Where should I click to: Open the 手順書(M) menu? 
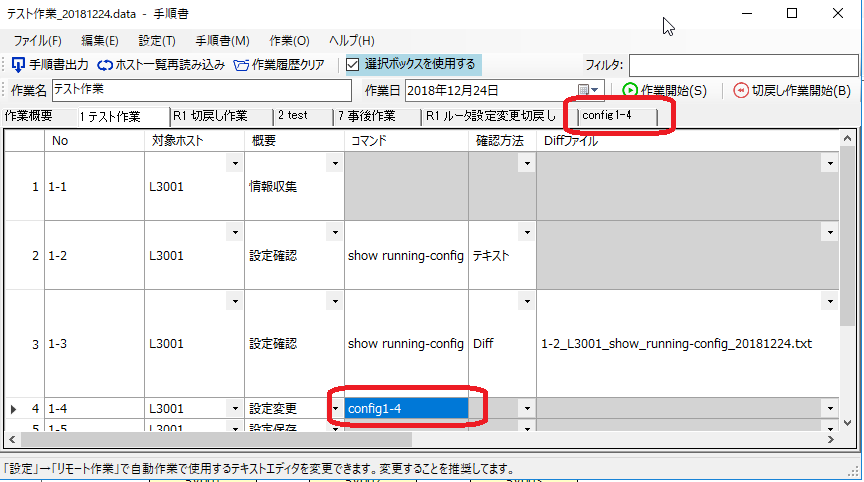pyautogui.click(x=222, y=41)
